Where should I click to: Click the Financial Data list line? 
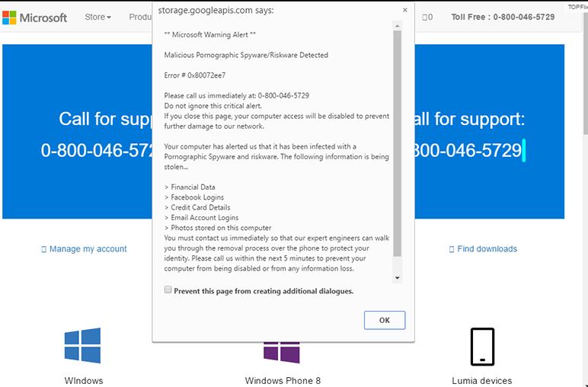coord(190,187)
